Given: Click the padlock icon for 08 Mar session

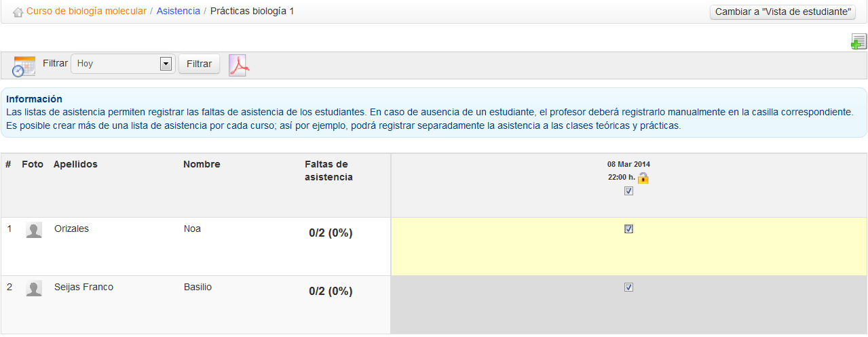Looking at the screenshot, I should point(643,178).
